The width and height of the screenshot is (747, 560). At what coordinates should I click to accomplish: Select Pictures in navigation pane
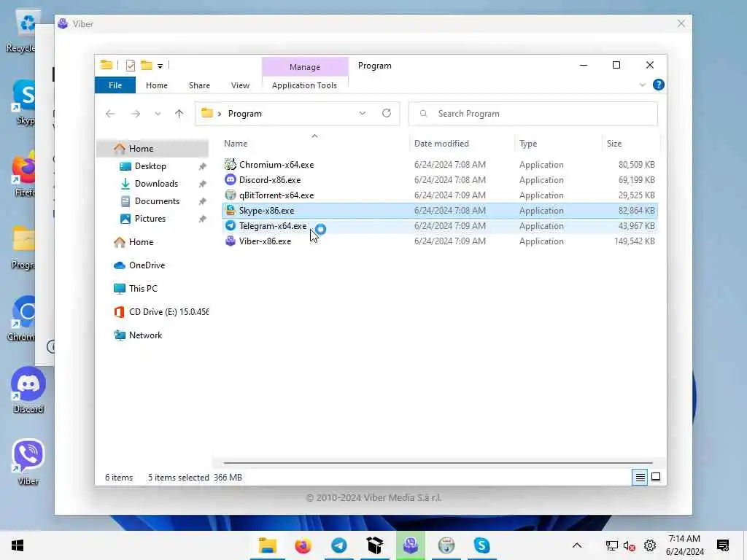pyautogui.click(x=152, y=219)
